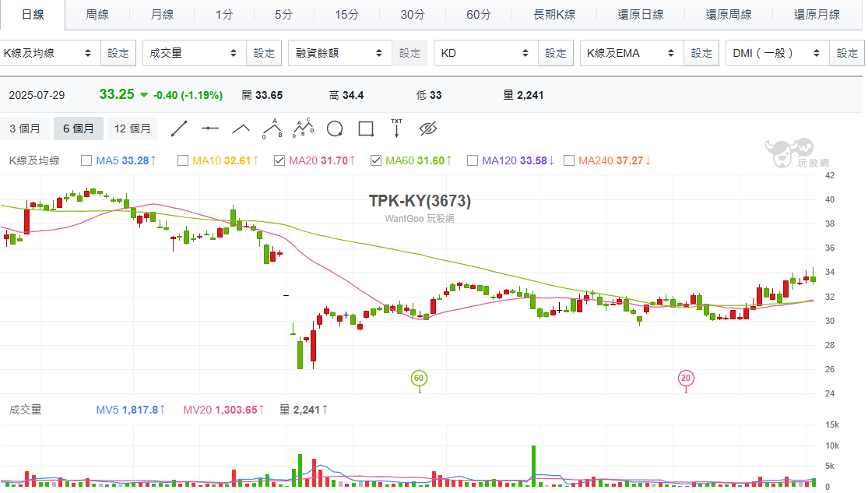Open the K線及均線 indicator dropdown

coord(50,53)
